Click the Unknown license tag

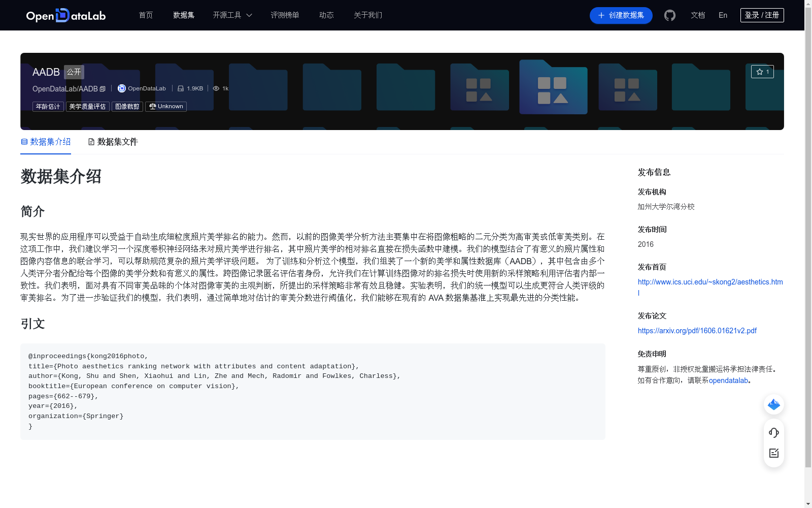pos(166,107)
